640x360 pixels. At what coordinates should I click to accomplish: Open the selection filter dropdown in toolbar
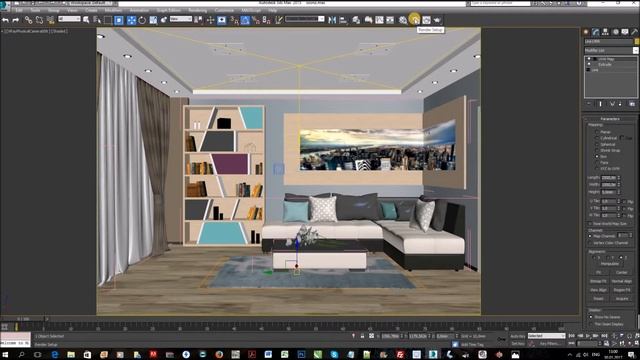(x=69, y=19)
